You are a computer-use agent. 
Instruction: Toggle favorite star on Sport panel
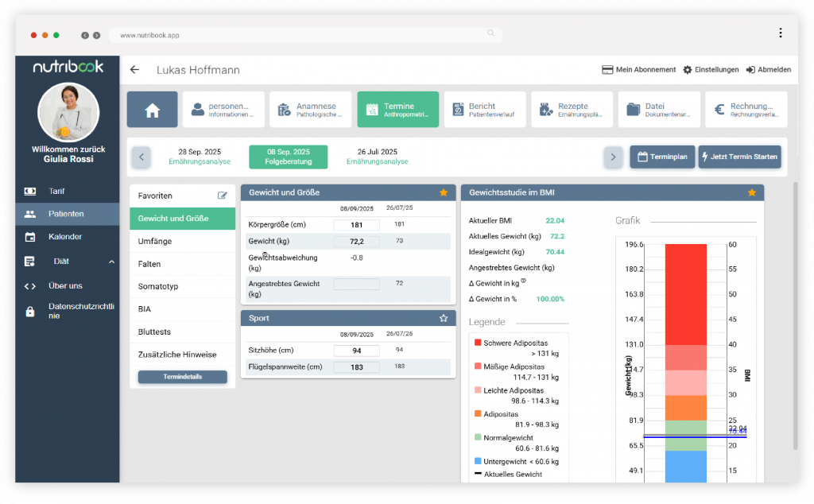(444, 318)
